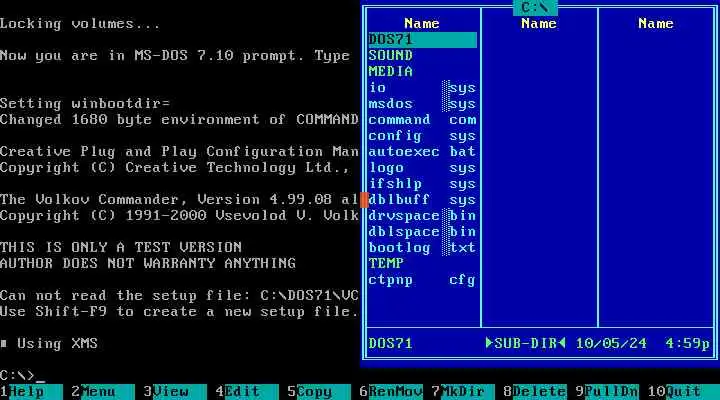Click the 10/05/24 date in status line
Screen dimensions: 720x400
point(611,344)
